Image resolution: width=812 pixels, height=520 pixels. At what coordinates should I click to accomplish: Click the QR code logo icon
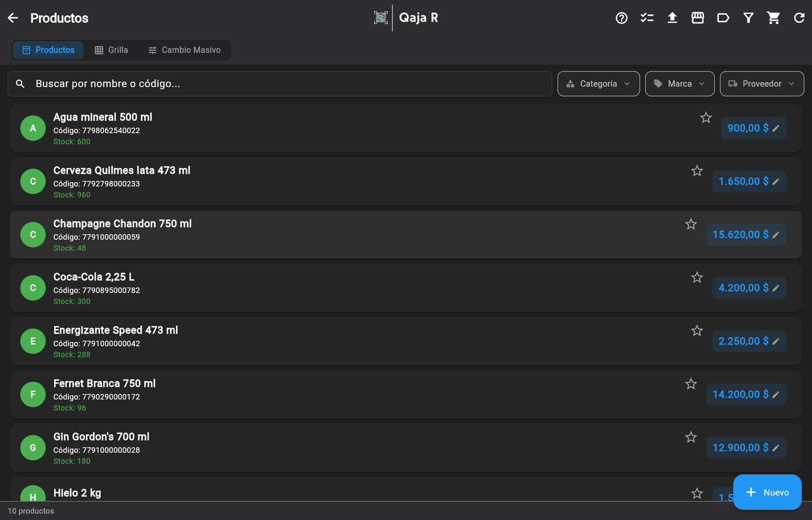click(381, 18)
